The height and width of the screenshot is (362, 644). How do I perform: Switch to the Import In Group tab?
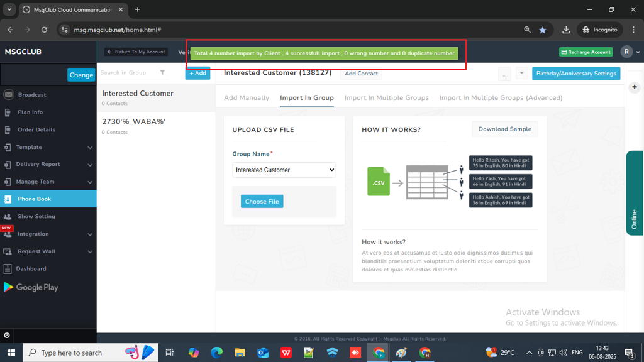point(307,97)
